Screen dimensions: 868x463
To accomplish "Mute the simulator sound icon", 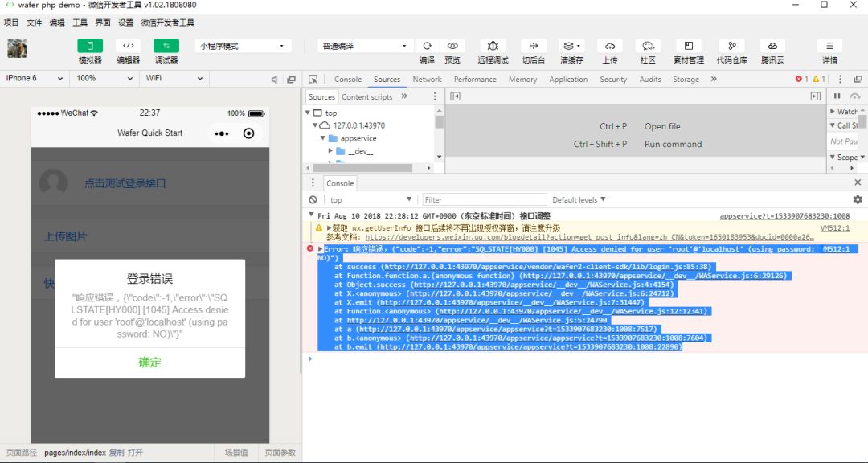I will [274, 80].
